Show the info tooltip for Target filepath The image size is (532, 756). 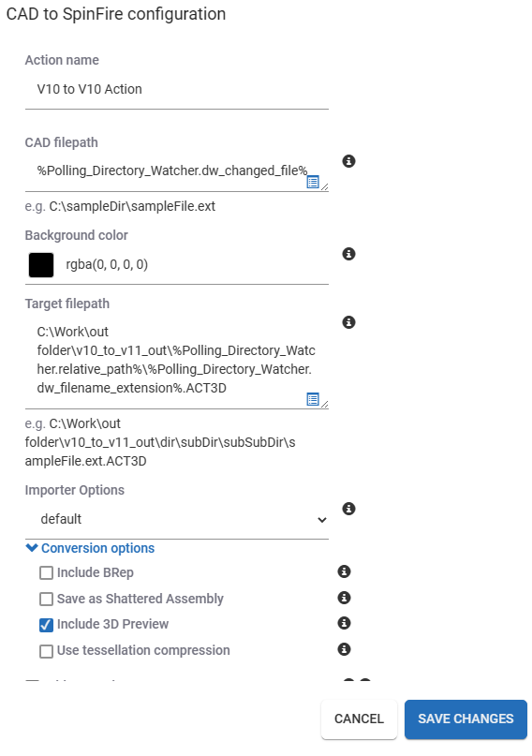click(x=348, y=322)
